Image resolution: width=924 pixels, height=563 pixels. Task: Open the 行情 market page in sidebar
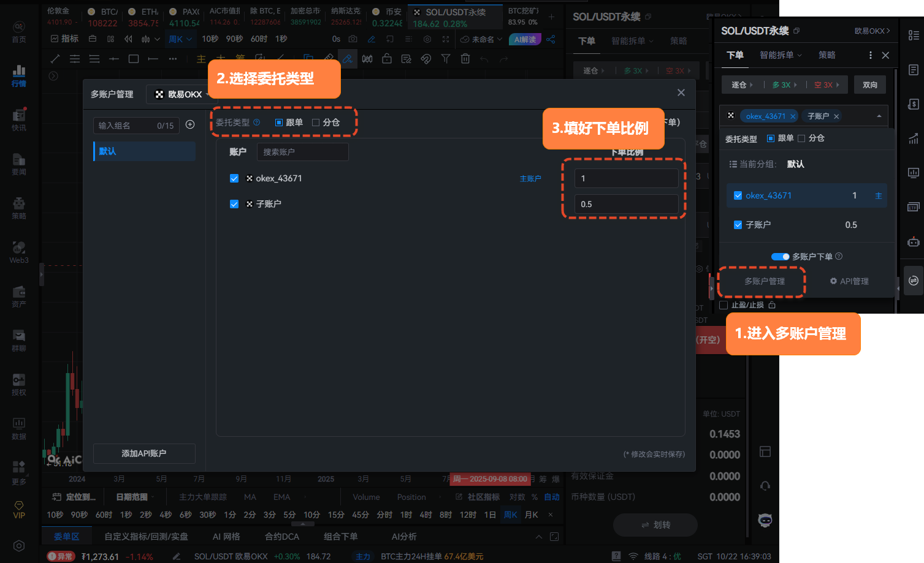click(x=19, y=76)
